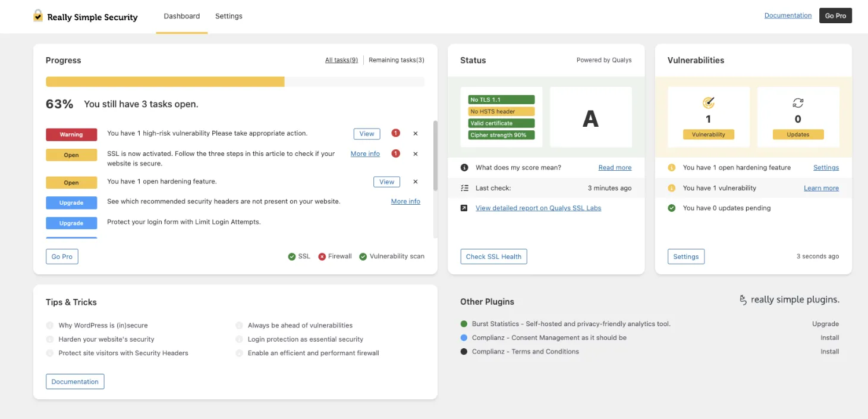Click yellow icon beside open hardening feature
The width and height of the screenshot is (868, 419).
[x=672, y=168]
